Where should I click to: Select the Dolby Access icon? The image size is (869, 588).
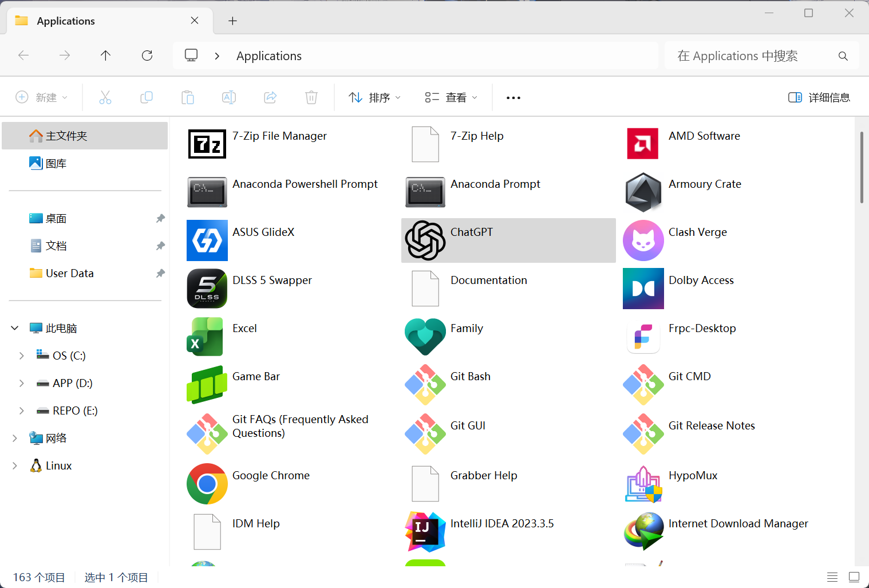click(x=643, y=289)
